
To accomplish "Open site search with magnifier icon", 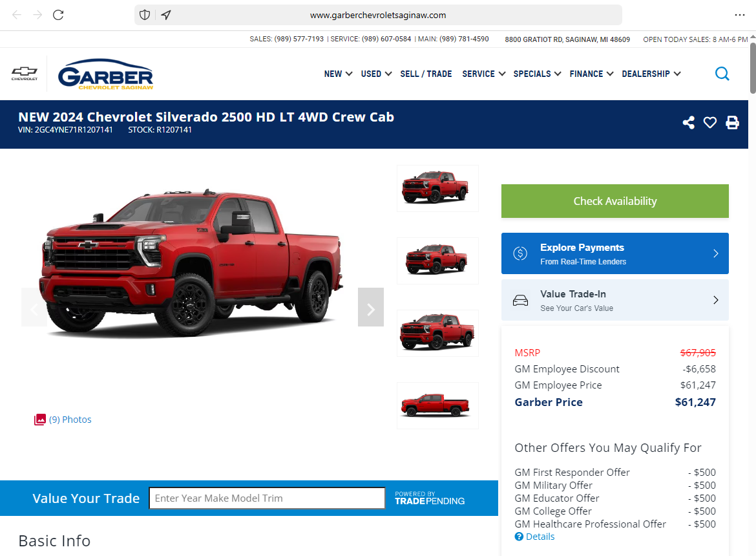I will tap(722, 74).
